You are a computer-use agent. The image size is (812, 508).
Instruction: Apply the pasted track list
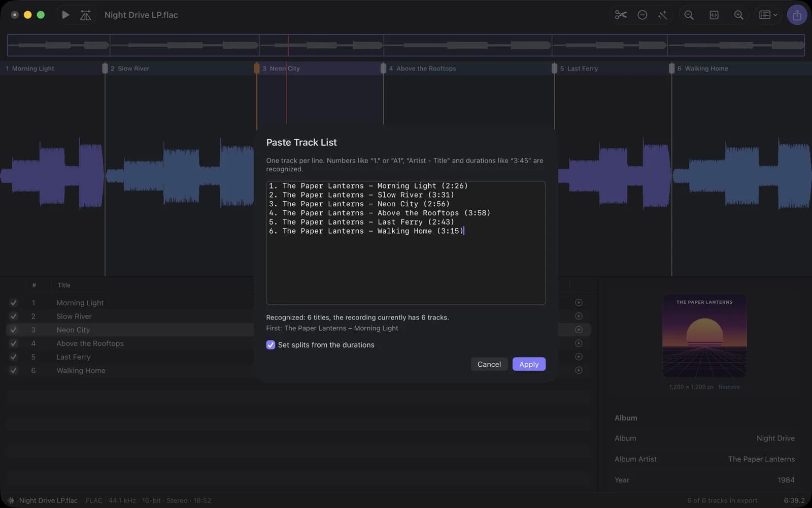[529, 364]
